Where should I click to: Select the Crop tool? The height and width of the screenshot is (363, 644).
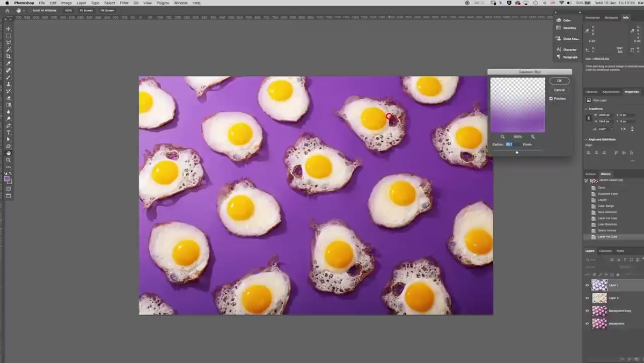coord(8,56)
